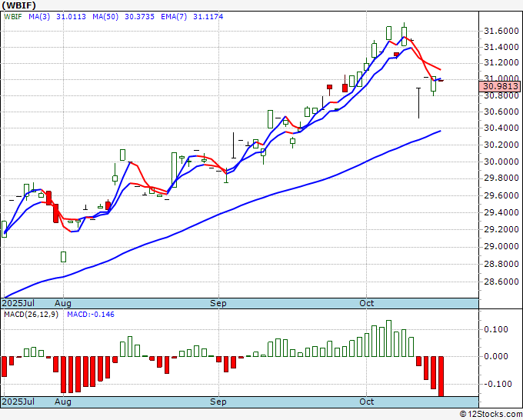The width and height of the screenshot is (523, 420).
Task: Open the 12Stocks.com copyright link
Action: (491, 415)
